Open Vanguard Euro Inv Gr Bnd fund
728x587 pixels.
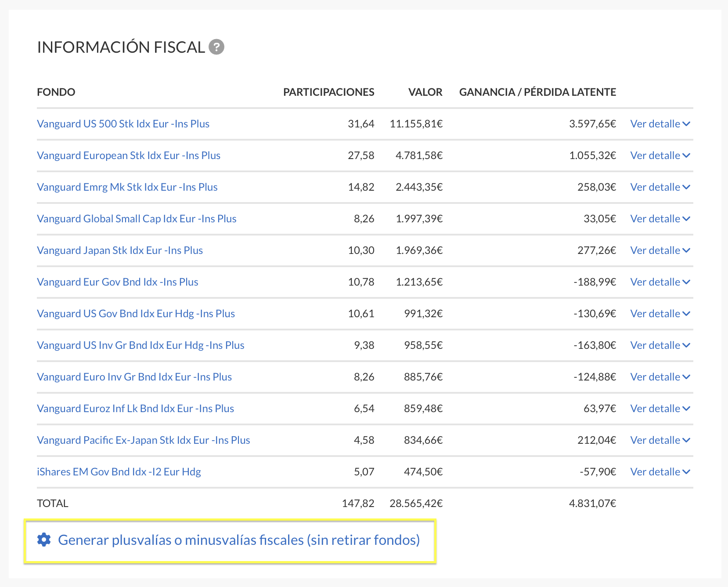click(x=134, y=377)
